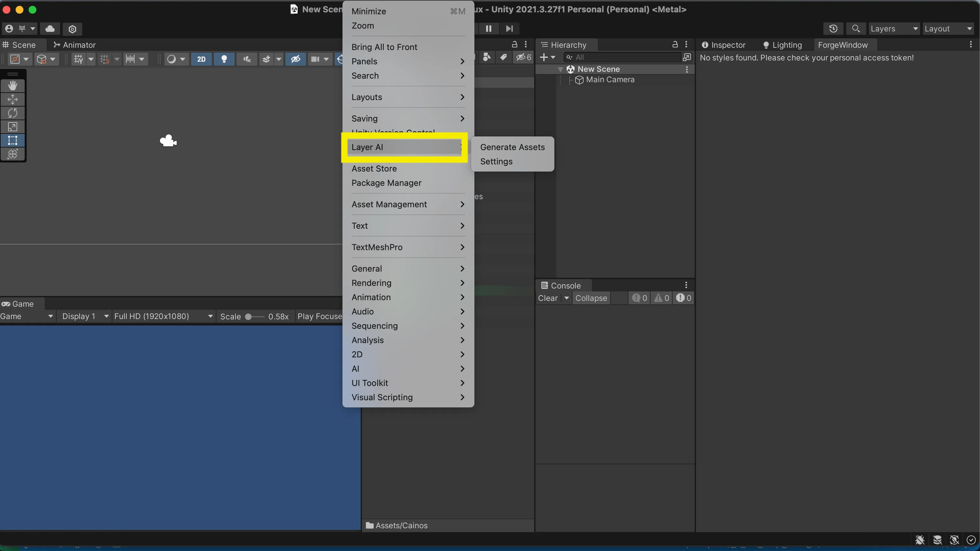Image resolution: width=980 pixels, height=551 pixels.
Task: Toggle scene visibility eye button
Action: 296,59
